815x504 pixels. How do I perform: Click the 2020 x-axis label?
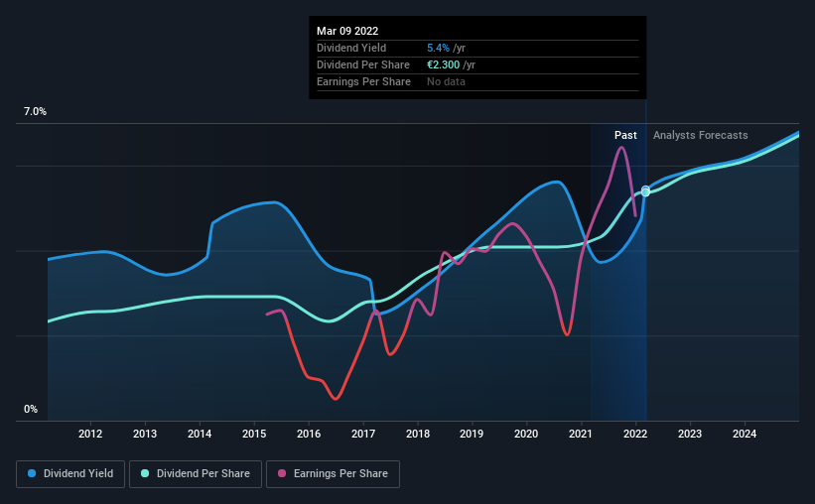point(526,434)
